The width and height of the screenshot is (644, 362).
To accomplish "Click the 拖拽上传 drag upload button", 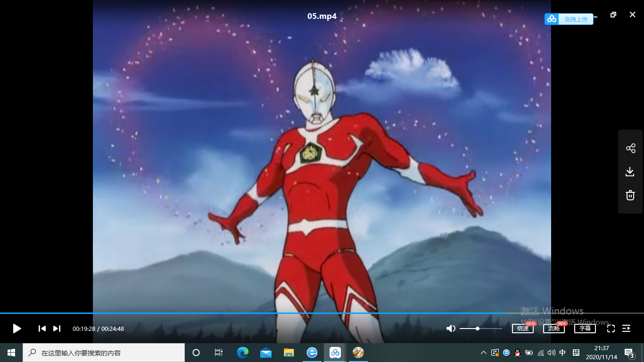I will pyautogui.click(x=569, y=19).
